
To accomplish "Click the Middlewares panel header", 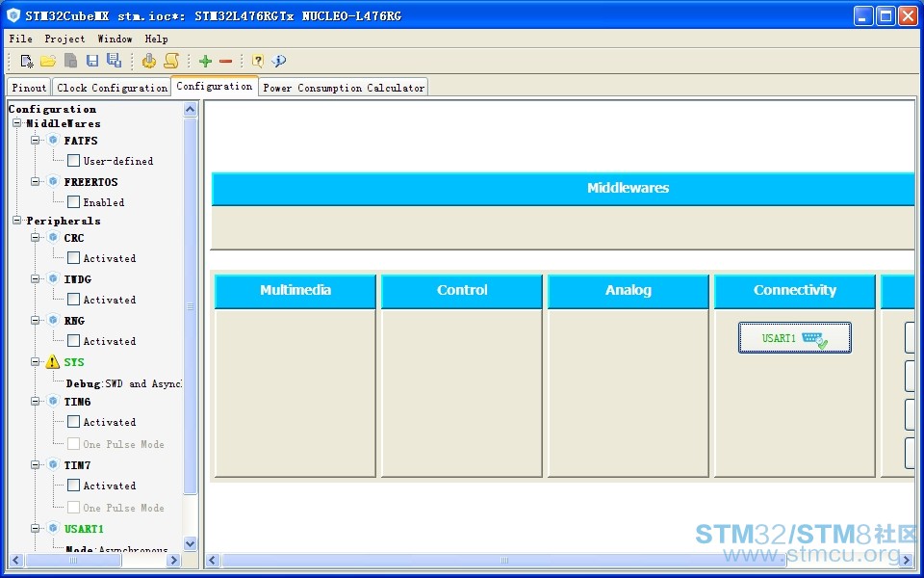I will (x=563, y=189).
